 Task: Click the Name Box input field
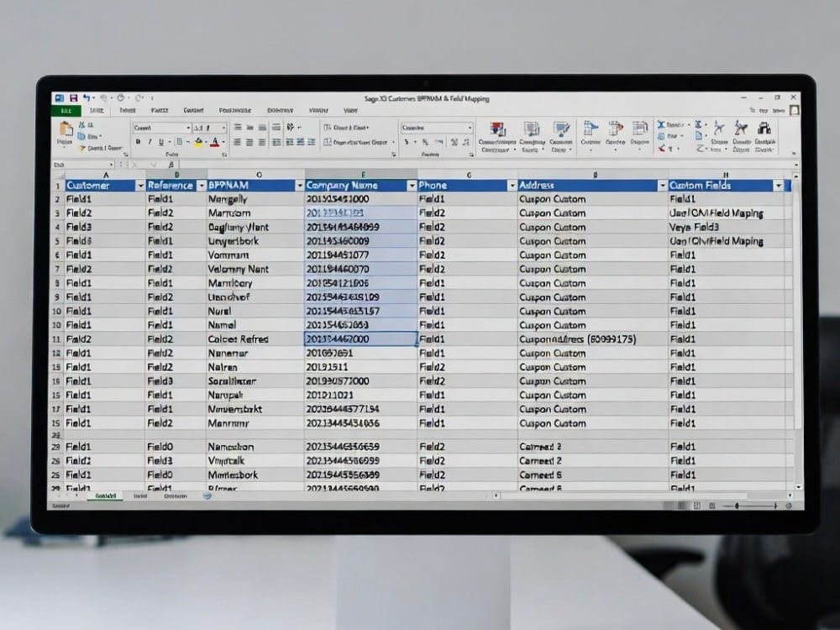click(x=83, y=165)
